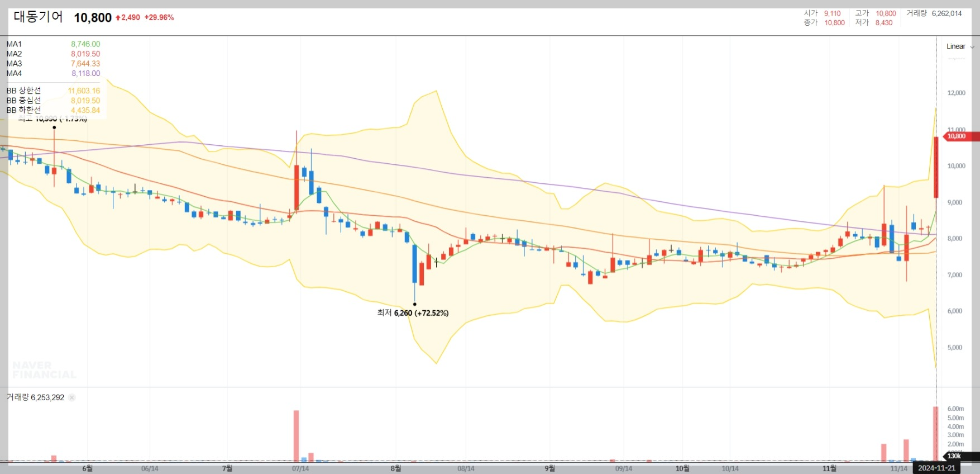Click the 09/14 label on the time axis

point(624,468)
